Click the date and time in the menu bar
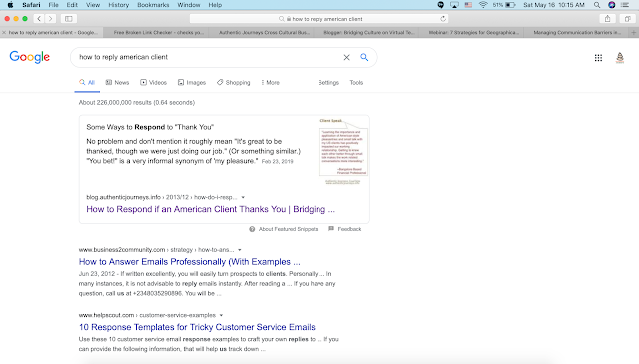Screen dimensions: 639x364 (554, 5)
